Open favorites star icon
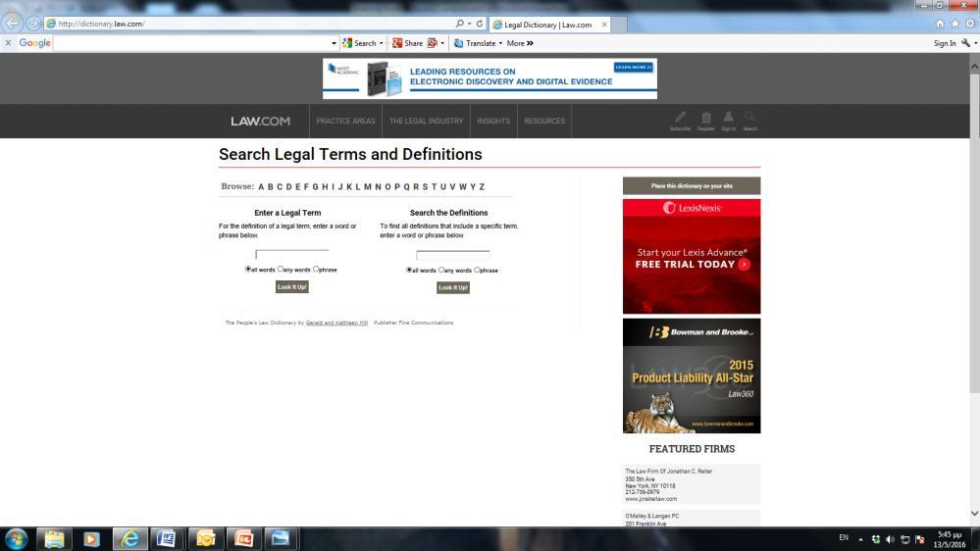The height and width of the screenshot is (551, 980). (x=954, y=24)
